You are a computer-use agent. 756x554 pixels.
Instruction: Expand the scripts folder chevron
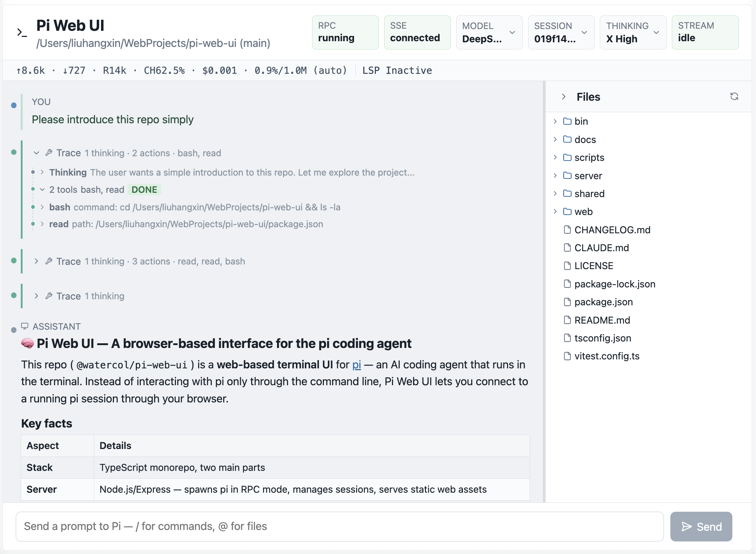pos(555,157)
